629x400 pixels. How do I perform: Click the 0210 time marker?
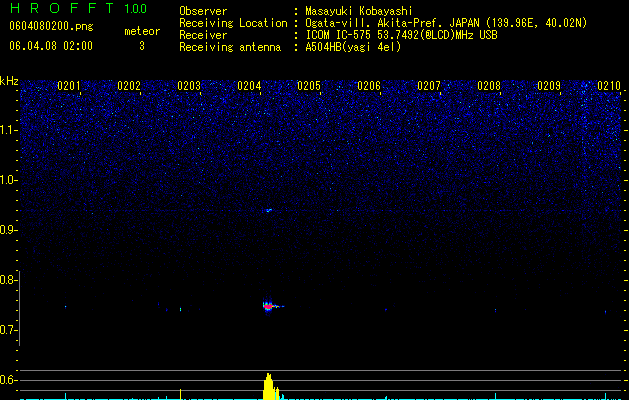click(609, 86)
